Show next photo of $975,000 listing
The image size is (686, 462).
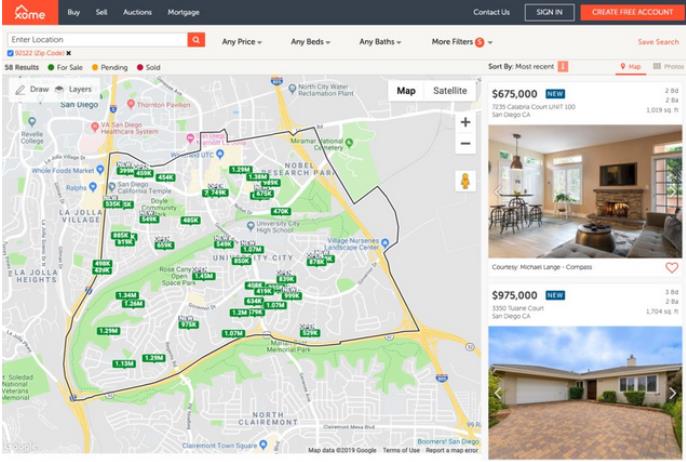coord(672,393)
